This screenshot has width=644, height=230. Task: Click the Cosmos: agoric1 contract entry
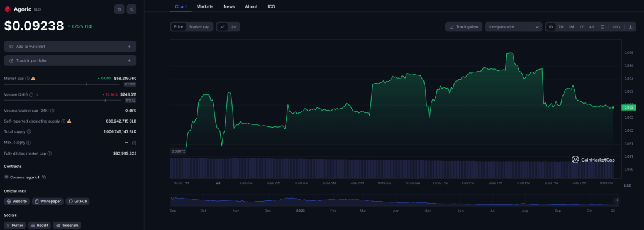tap(25, 177)
